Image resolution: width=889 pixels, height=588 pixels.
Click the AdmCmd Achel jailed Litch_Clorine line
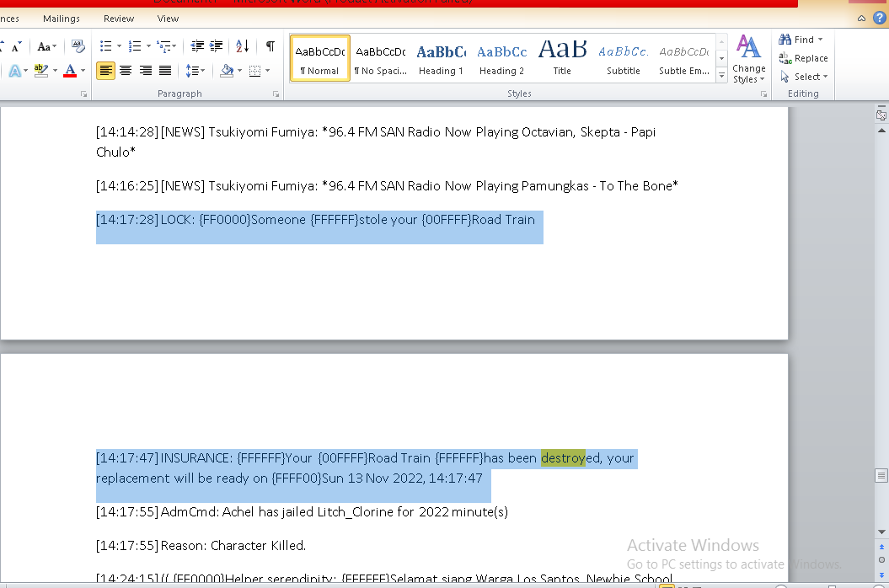[302, 512]
